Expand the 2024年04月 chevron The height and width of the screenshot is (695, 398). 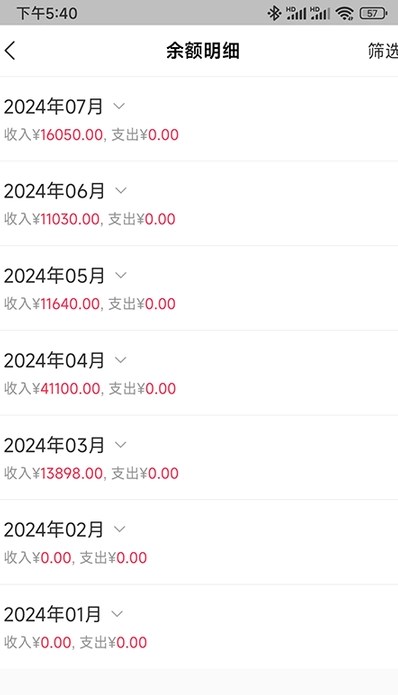(x=121, y=360)
